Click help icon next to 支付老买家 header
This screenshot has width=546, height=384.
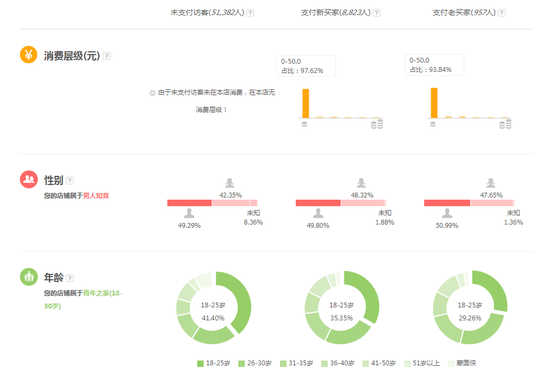(501, 13)
